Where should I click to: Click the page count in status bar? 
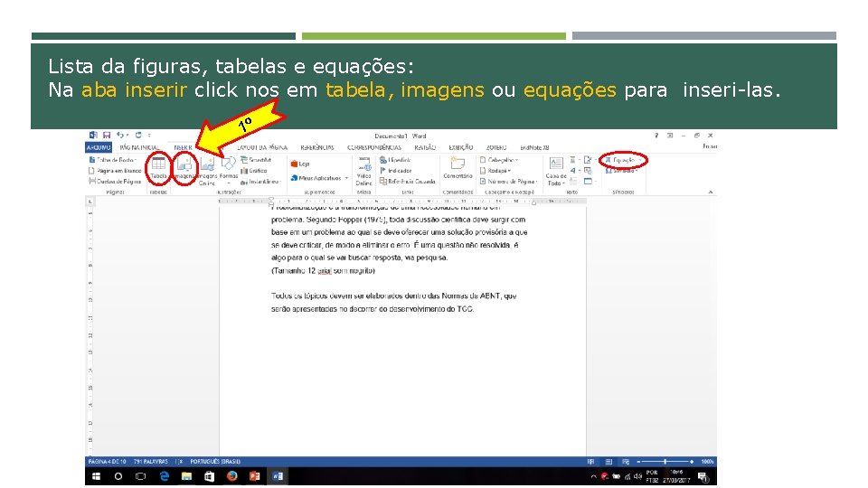108,462
